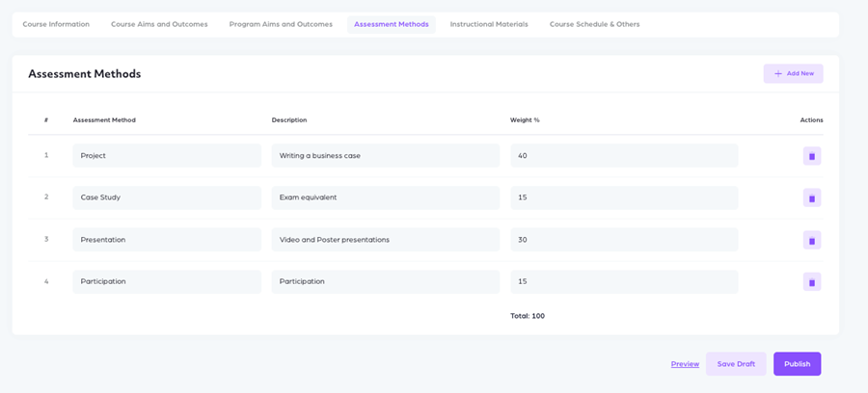This screenshot has width=868, height=393.
Task: Click the Presentation weight field showing 30
Action: [623, 240]
